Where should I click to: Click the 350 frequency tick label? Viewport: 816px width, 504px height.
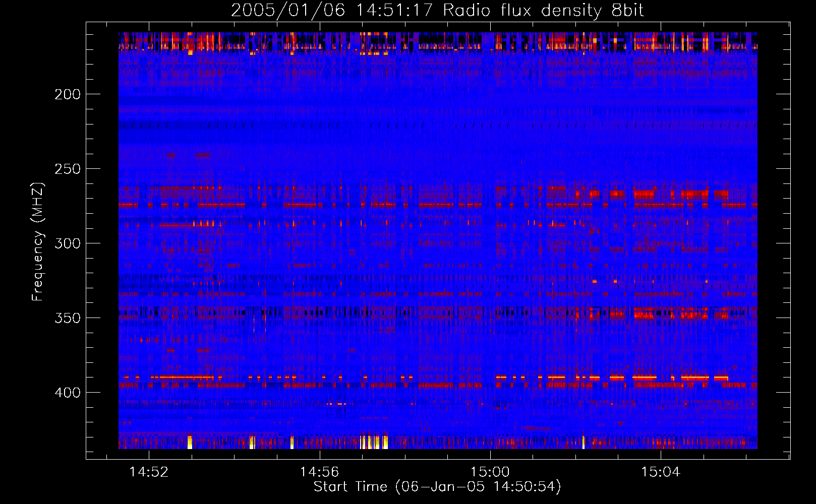[68, 318]
